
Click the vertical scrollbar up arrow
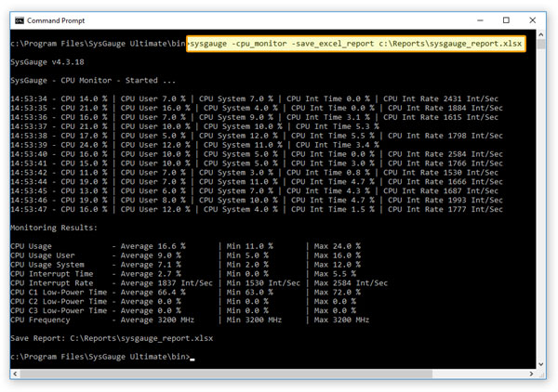(x=541, y=34)
